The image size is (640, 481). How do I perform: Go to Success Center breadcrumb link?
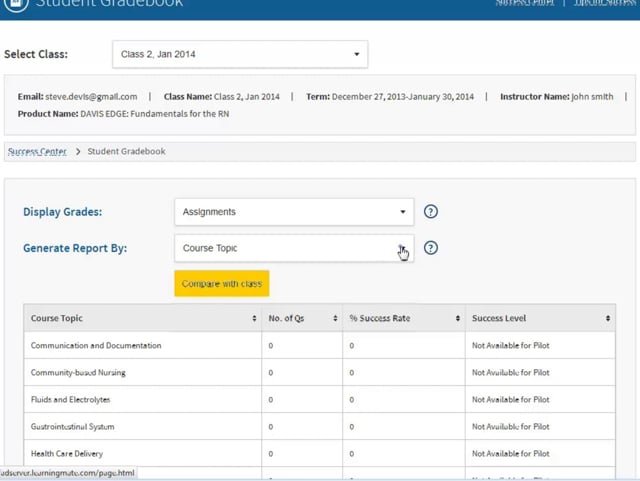click(x=37, y=151)
